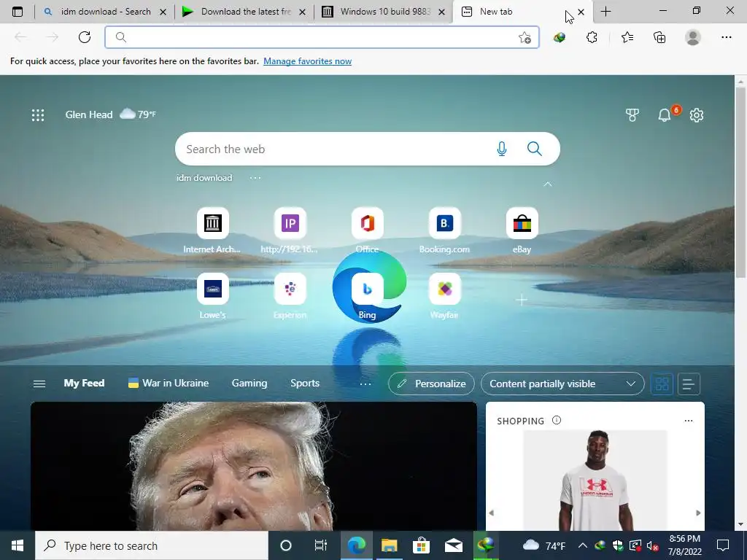The height and width of the screenshot is (560, 747).
Task: Switch to the Windows 10 build tab
Action: [x=384, y=12]
